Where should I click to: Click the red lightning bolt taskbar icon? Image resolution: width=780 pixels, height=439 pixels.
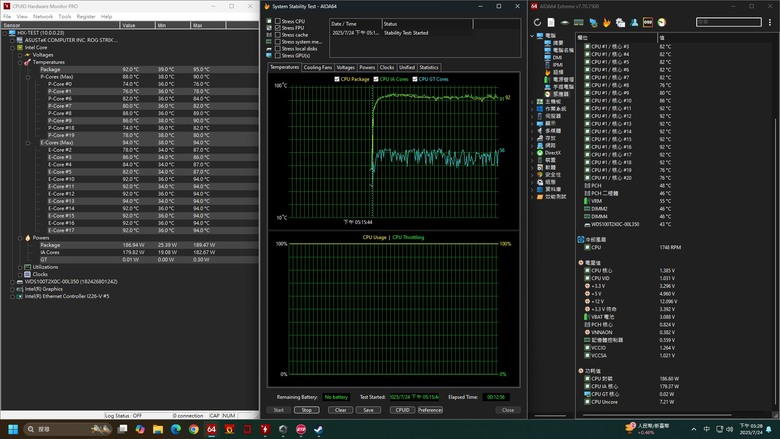coord(265,429)
